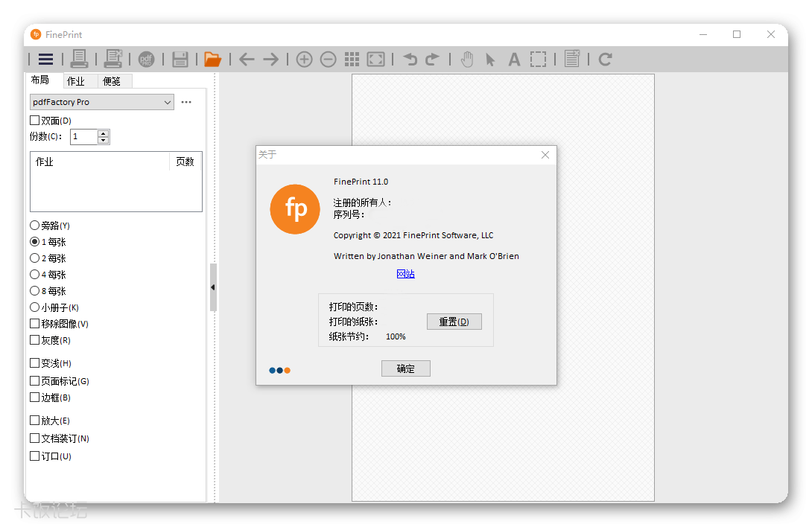The image size is (812, 527).
Task: Open the pdfFactory Pro printer dropdown
Action: pyautogui.click(x=102, y=102)
